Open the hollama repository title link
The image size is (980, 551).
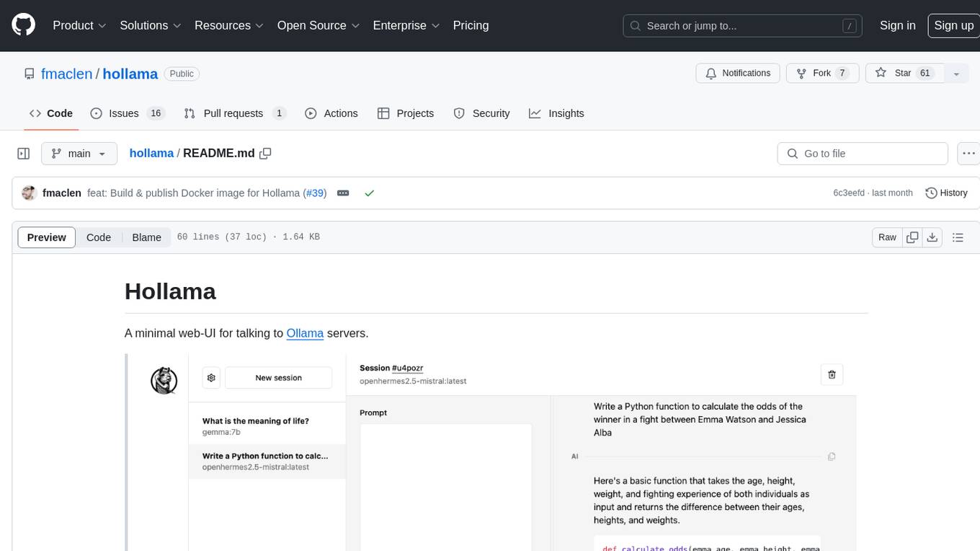(x=130, y=74)
